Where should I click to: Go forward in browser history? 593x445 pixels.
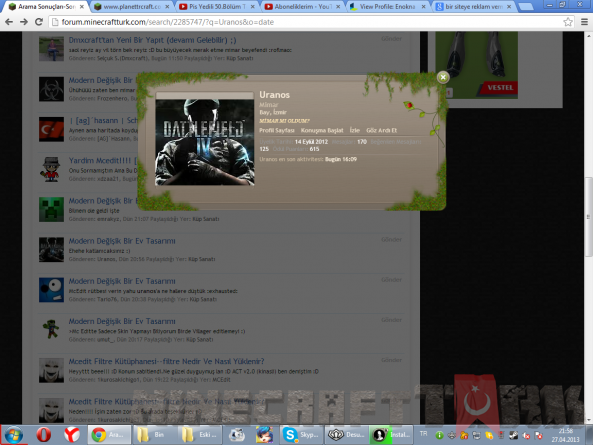point(24,22)
